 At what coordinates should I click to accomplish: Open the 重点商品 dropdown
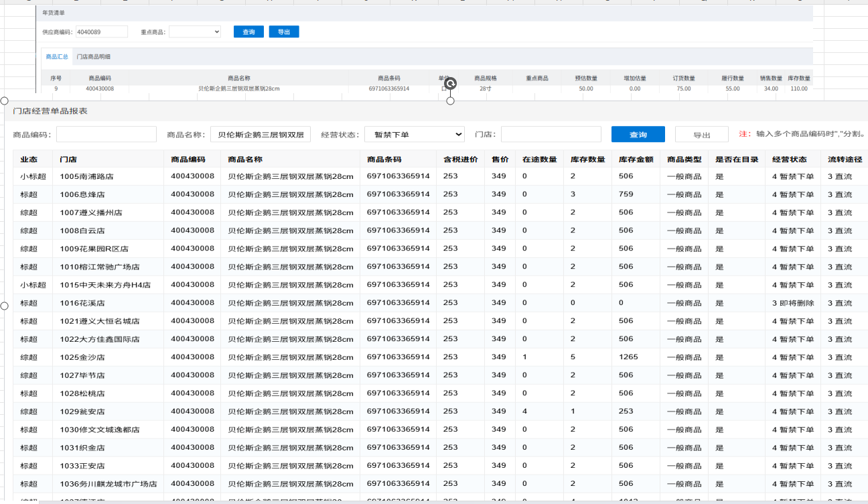[x=194, y=31]
